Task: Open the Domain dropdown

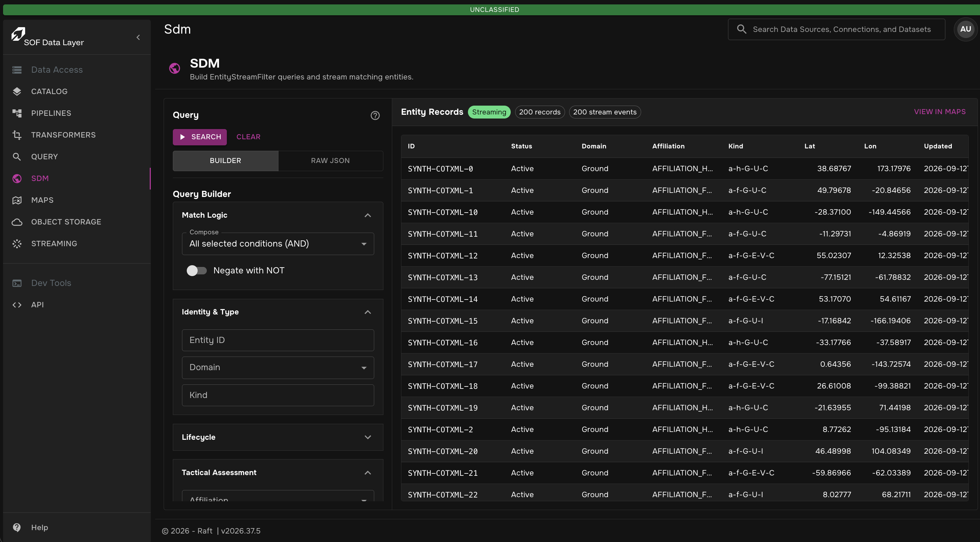Action: 278,367
